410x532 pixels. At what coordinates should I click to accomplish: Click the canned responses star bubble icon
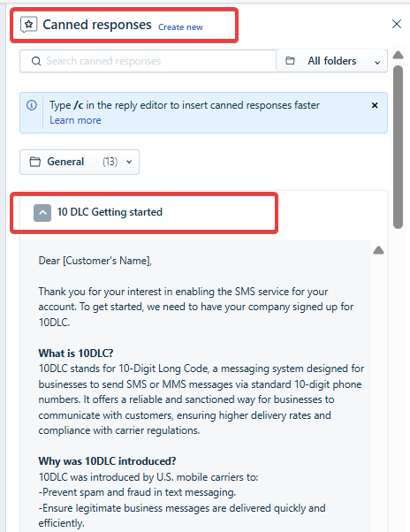29,25
